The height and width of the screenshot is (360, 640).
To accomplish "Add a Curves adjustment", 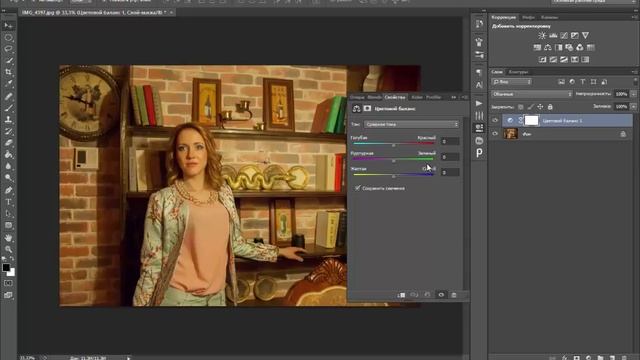I will tap(564, 36).
